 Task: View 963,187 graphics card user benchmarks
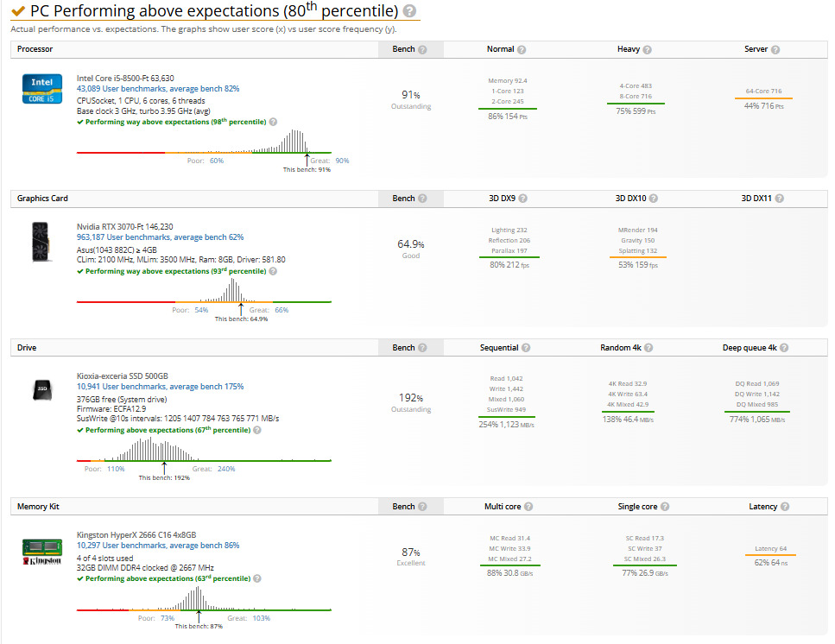click(160, 237)
